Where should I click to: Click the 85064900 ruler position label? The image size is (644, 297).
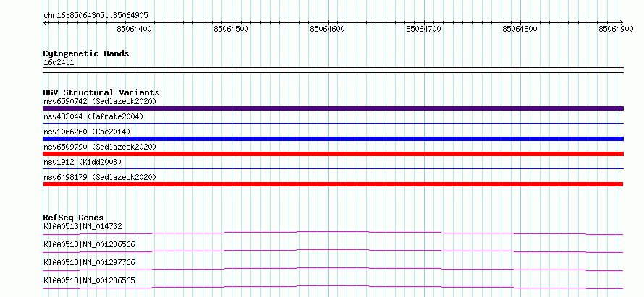[x=616, y=29]
